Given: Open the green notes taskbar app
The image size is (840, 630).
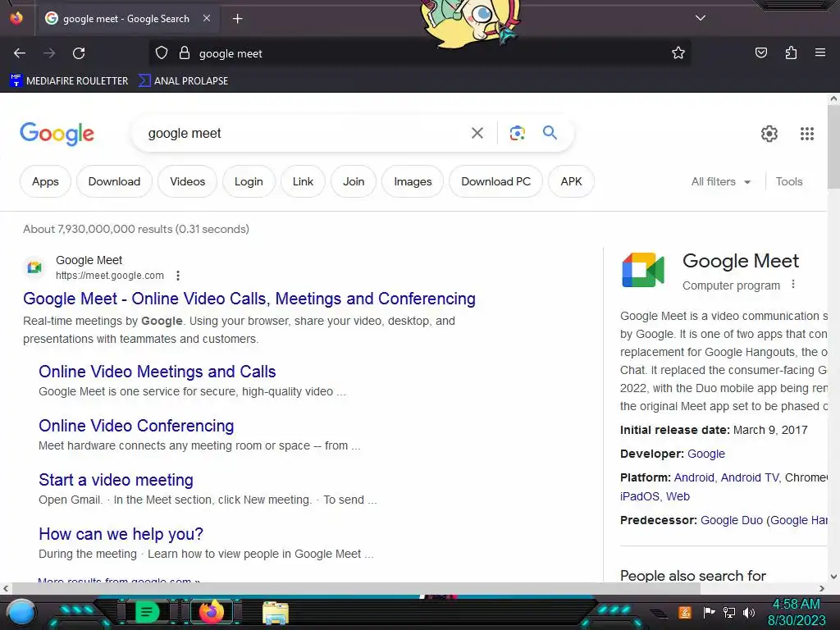Looking at the screenshot, I should pyautogui.click(x=147, y=612).
